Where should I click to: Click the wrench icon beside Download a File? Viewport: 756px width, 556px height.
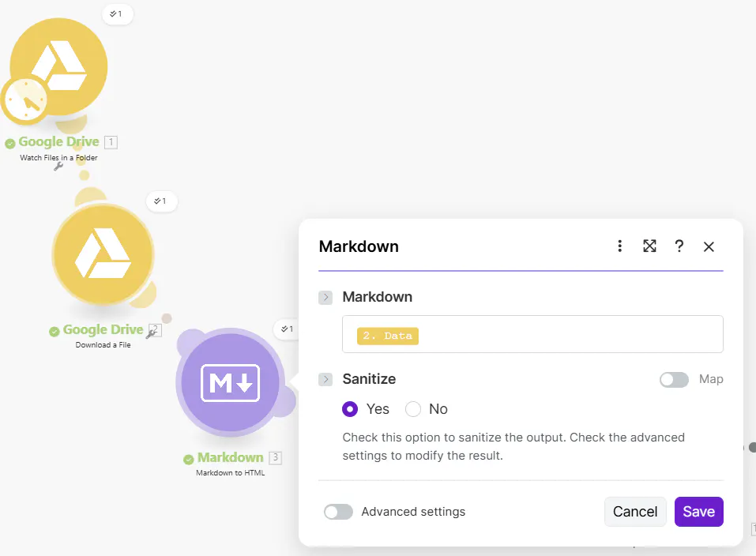click(x=150, y=334)
